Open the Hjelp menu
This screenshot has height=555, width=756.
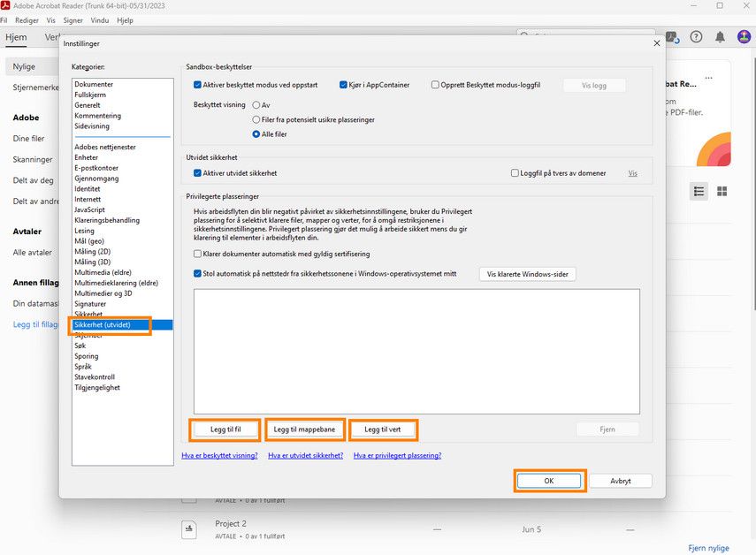pyautogui.click(x=125, y=20)
